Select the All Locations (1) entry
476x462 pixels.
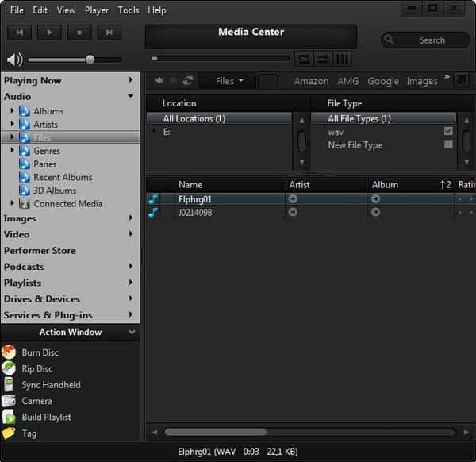pyautogui.click(x=219, y=118)
